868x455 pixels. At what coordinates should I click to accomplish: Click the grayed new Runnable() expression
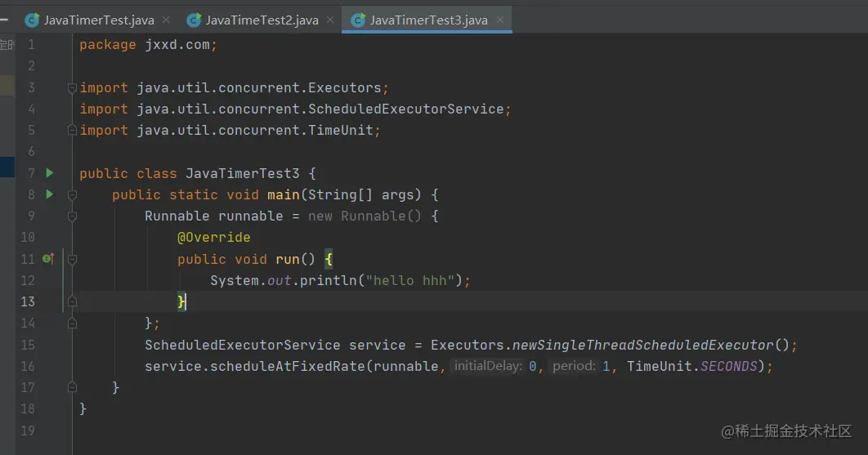point(365,216)
